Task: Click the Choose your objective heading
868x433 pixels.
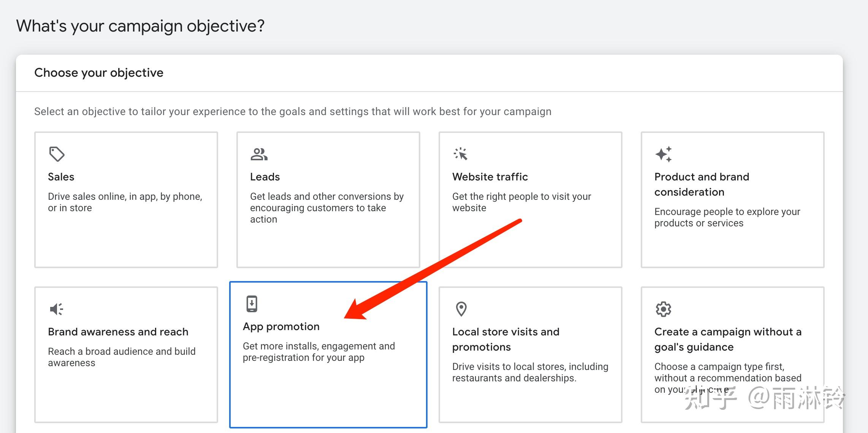Action: (99, 73)
